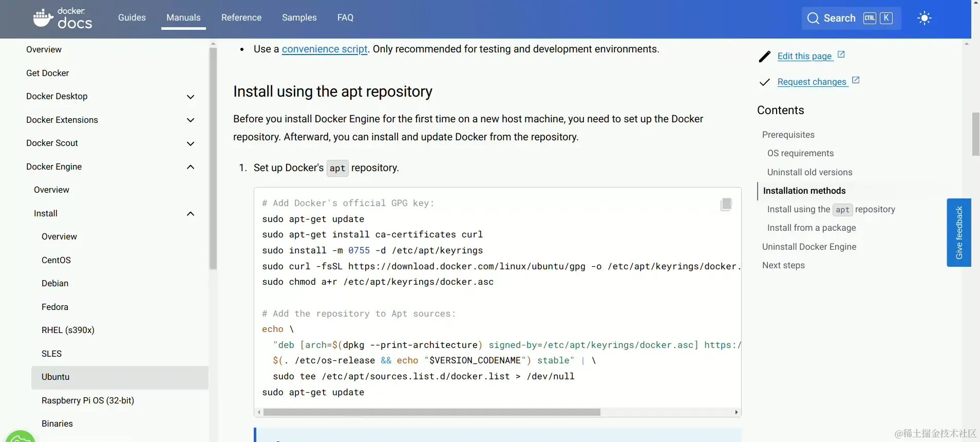Copy the code block with clipboard icon
This screenshot has height=442, width=980.
(726, 204)
